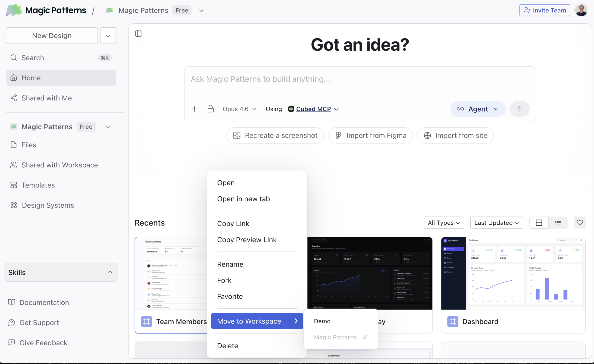Open Design Systems in sidebar

pyautogui.click(x=48, y=205)
